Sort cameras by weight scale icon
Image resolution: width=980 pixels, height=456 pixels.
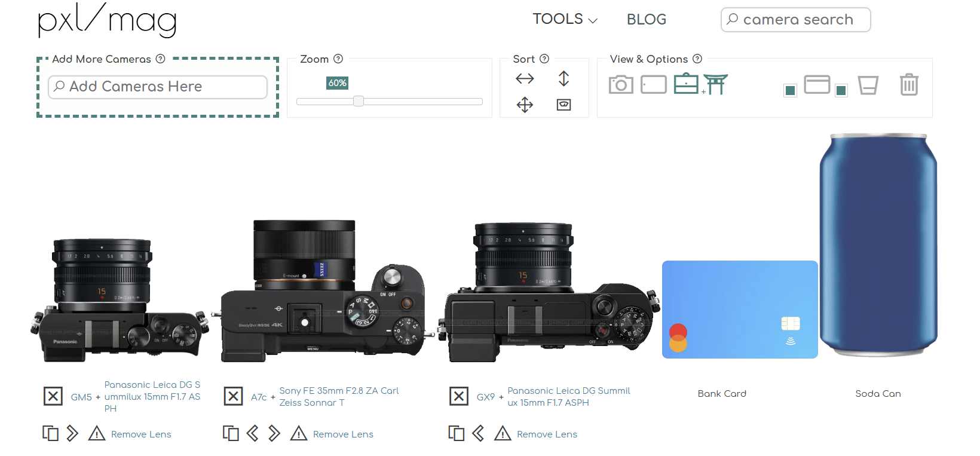tap(563, 105)
